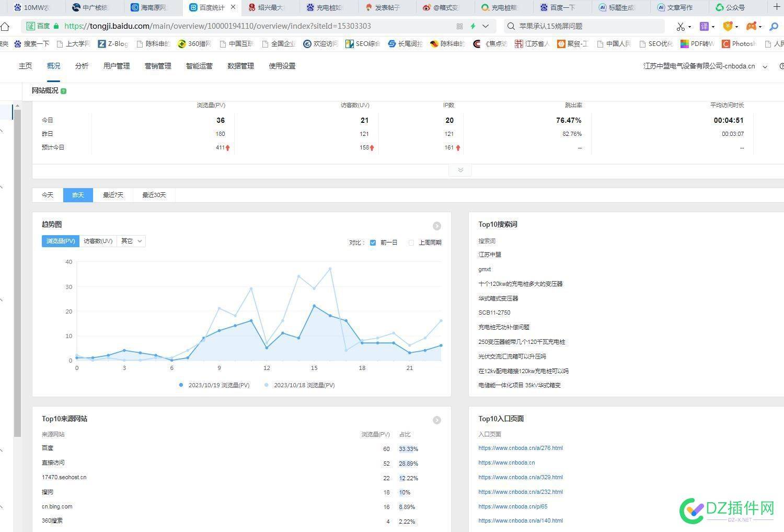Open trend chart details arrow icon
784x532 pixels.
point(437,226)
